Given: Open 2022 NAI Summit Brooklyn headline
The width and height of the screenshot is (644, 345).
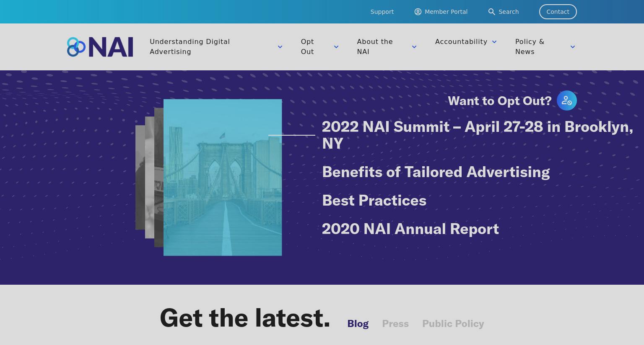Looking at the screenshot, I should (478, 135).
